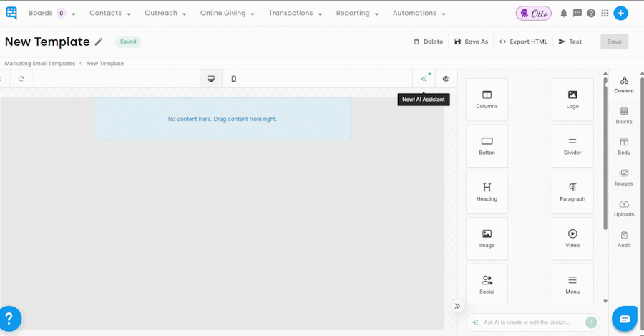Screen dimensions: 644x336
Task: Click the Save button
Action: (615, 42)
